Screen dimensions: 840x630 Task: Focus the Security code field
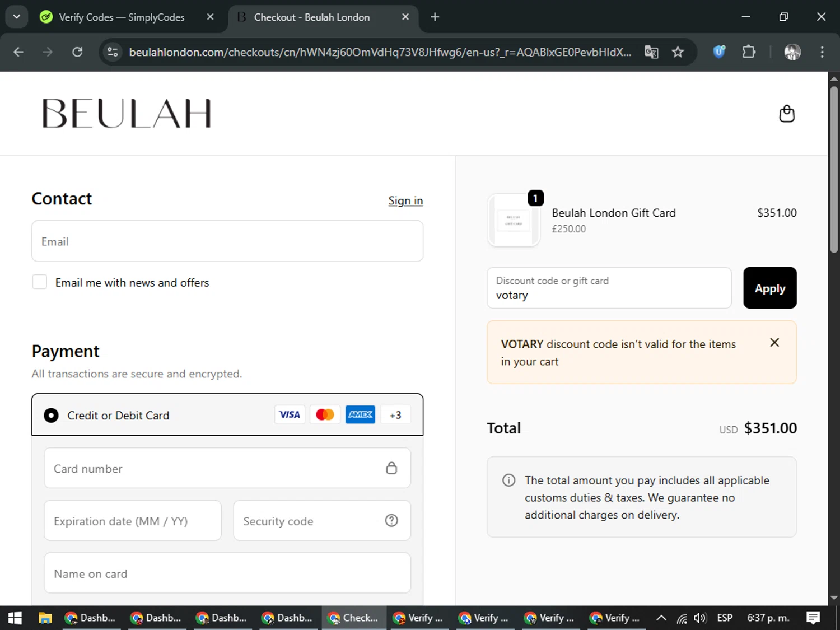point(322,521)
